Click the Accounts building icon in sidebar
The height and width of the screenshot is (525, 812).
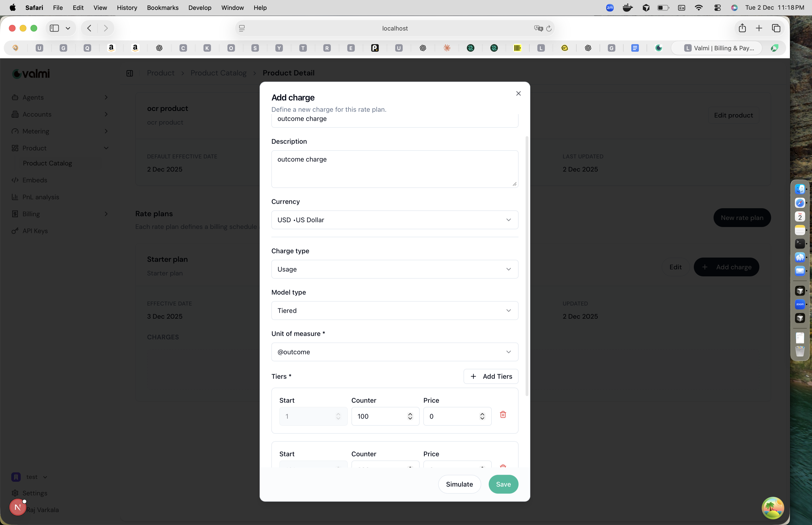(15, 114)
